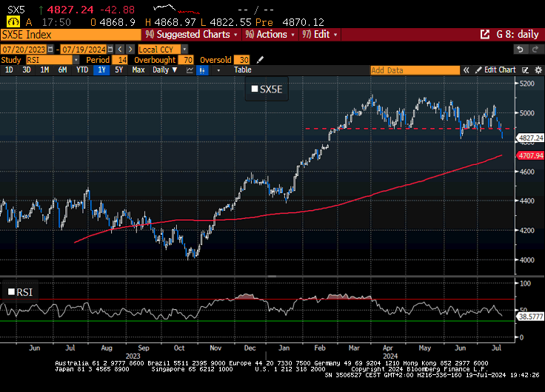Undo the last chart change

(x=520, y=50)
